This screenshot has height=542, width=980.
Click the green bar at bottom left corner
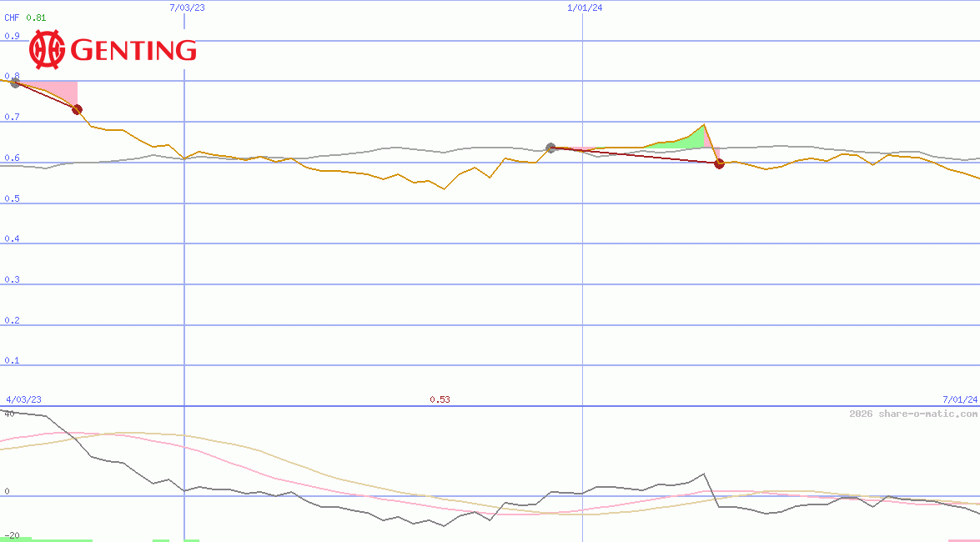[x=15, y=539]
